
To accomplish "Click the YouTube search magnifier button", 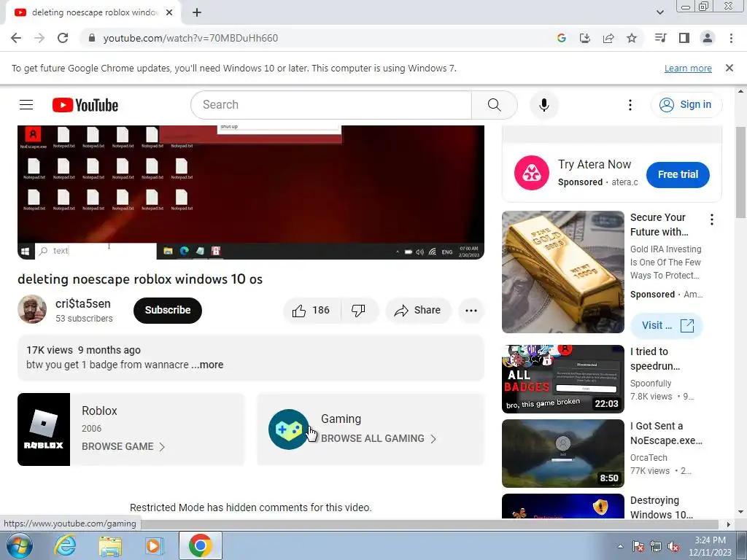I will click(494, 105).
